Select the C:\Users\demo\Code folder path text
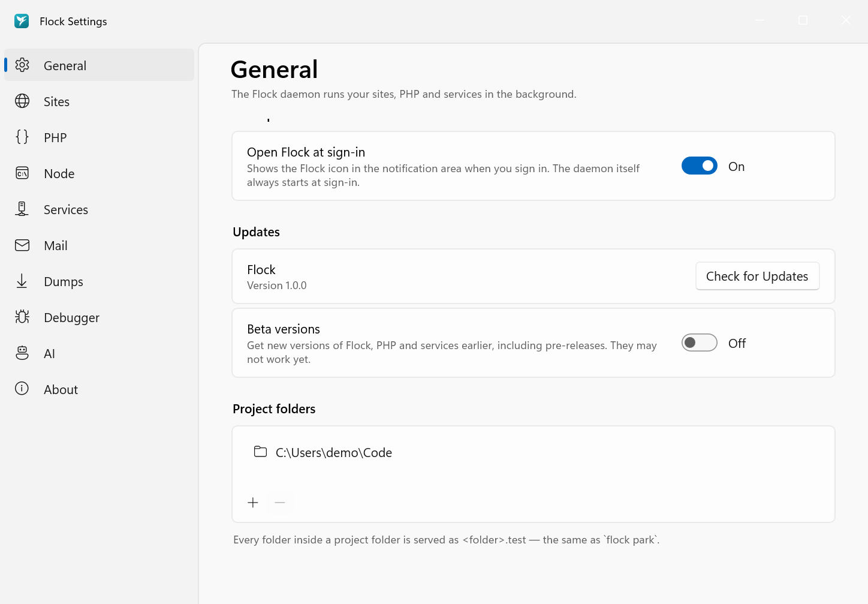Image resolution: width=868 pixels, height=604 pixels. click(x=334, y=453)
